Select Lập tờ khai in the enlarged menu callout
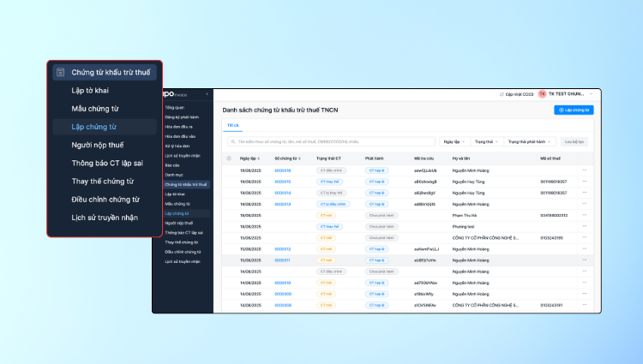Screen dimensions: 643x364 tap(90, 91)
